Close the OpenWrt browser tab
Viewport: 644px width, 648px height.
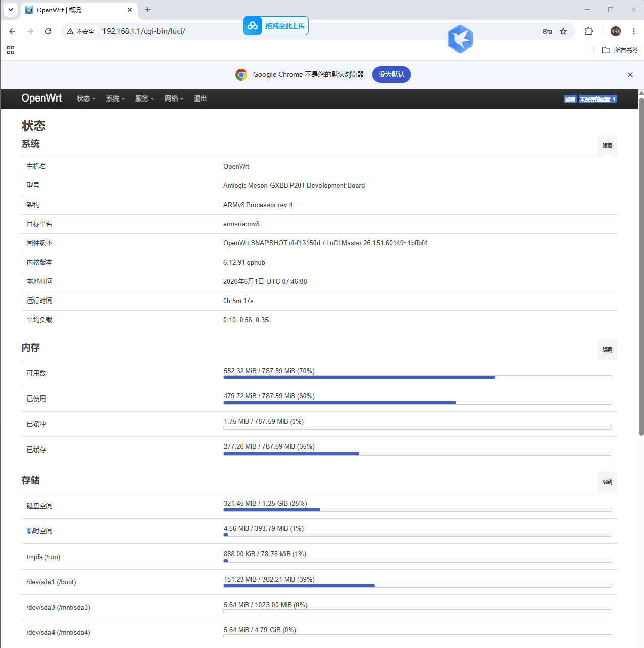(x=130, y=10)
